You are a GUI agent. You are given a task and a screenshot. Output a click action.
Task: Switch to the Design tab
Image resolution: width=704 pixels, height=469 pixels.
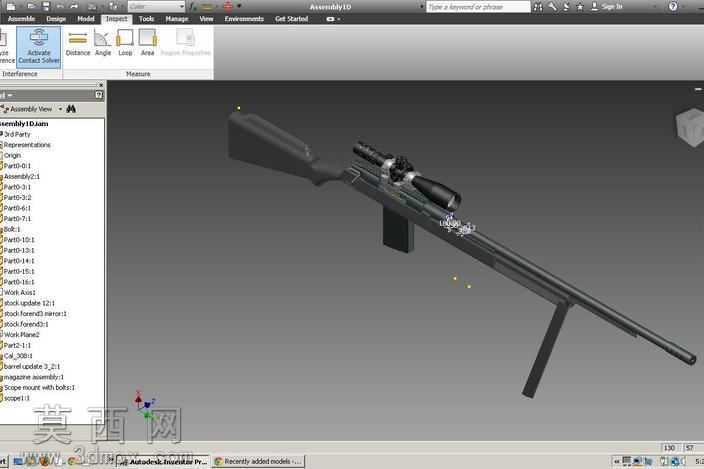click(56, 19)
